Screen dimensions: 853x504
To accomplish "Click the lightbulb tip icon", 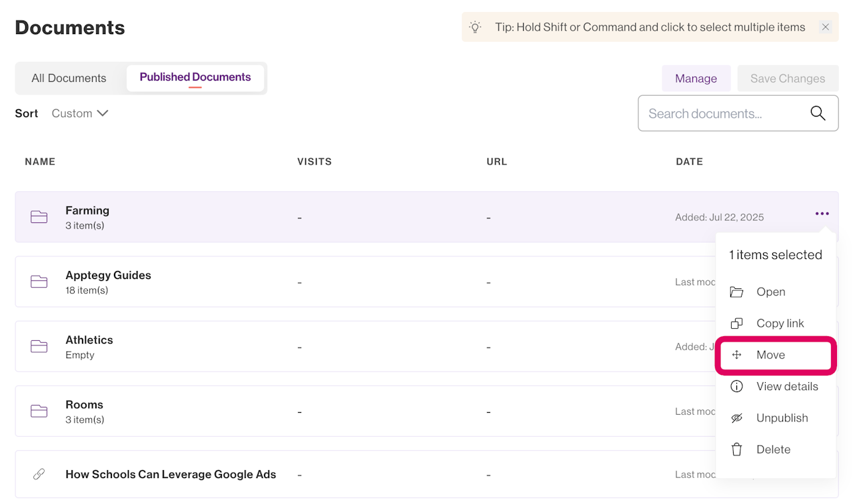I will tap(475, 27).
